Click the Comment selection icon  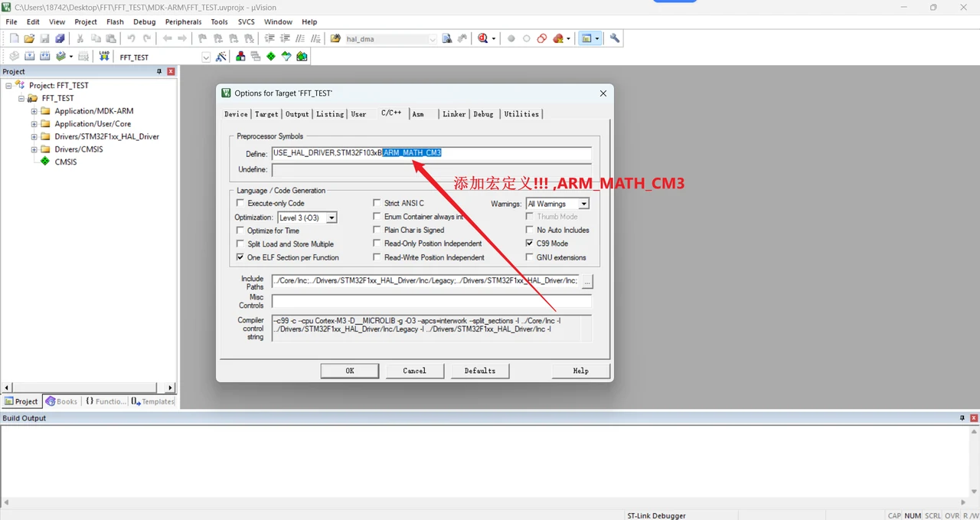click(300, 38)
